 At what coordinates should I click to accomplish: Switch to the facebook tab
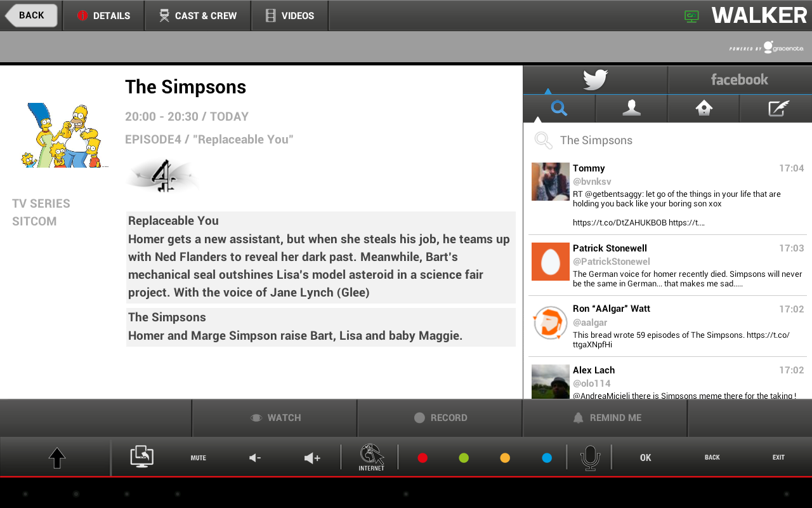point(740,80)
